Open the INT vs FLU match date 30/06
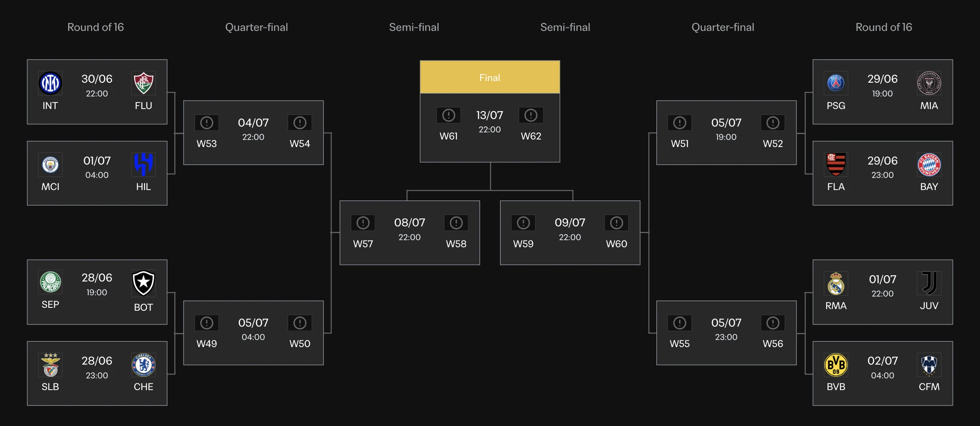This screenshot has width=980, height=426. point(97,79)
